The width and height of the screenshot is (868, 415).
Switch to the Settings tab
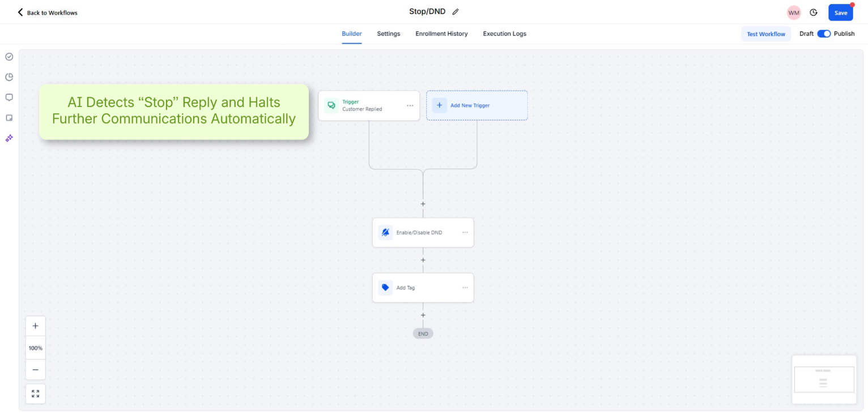coord(388,33)
